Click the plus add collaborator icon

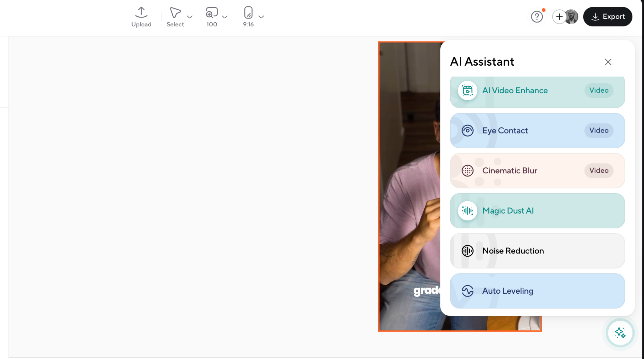pyautogui.click(x=559, y=17)
